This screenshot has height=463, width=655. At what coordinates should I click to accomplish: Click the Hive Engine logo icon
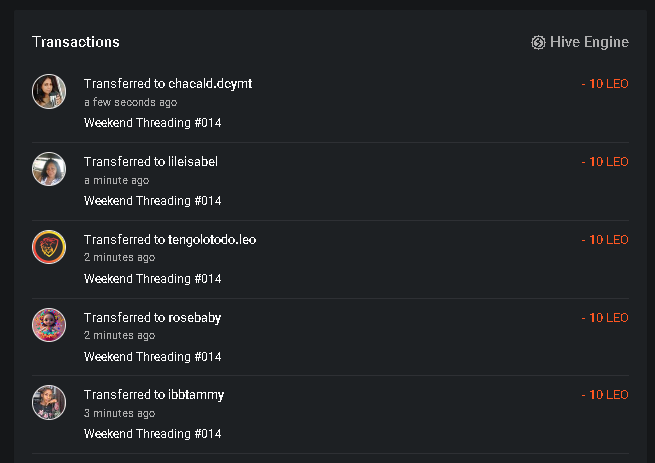pos(538,42)
